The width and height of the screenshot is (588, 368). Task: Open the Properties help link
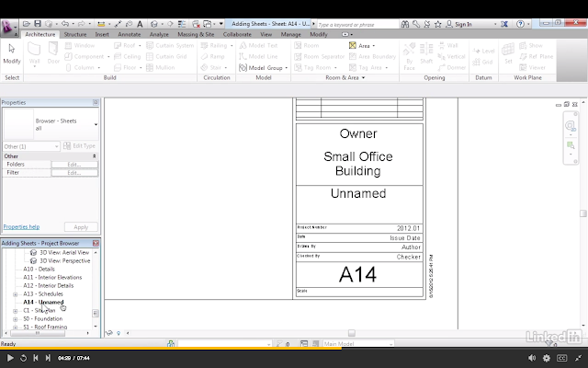(x=21, y=227)
